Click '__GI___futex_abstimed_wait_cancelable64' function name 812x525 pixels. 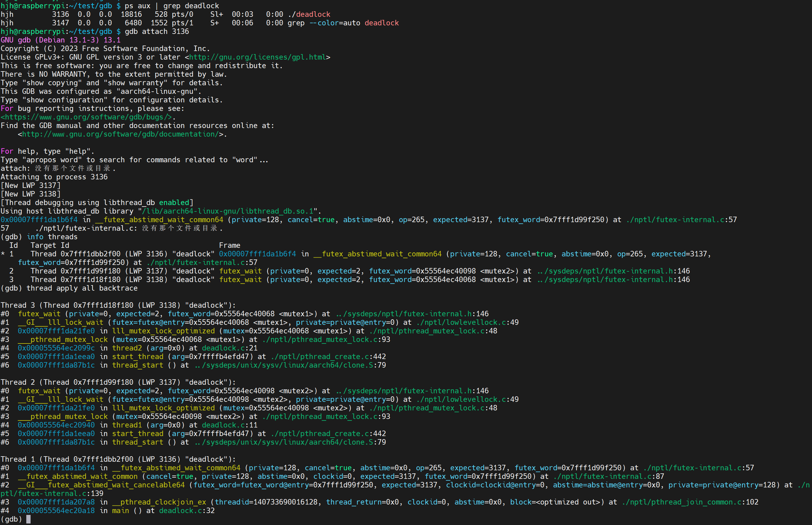pos(101,485)
